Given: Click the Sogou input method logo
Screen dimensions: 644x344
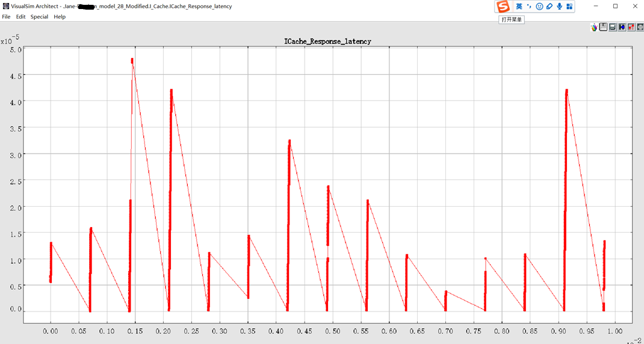Looking at the screenshot, I should coord(503,7).
